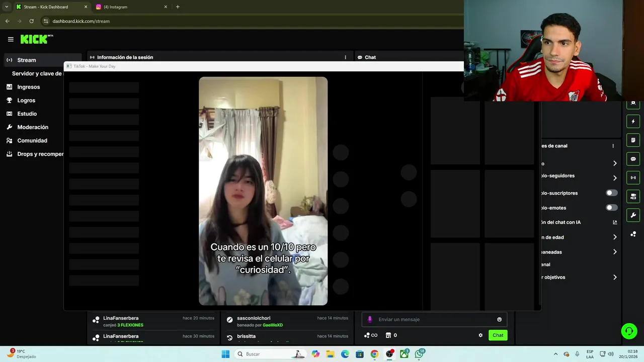644x362 pixels.
Task: Open the Logros section
Action: [26, 101]
